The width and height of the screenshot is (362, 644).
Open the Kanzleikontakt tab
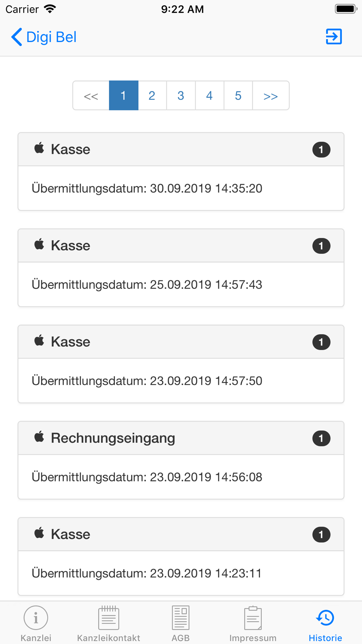109,623
